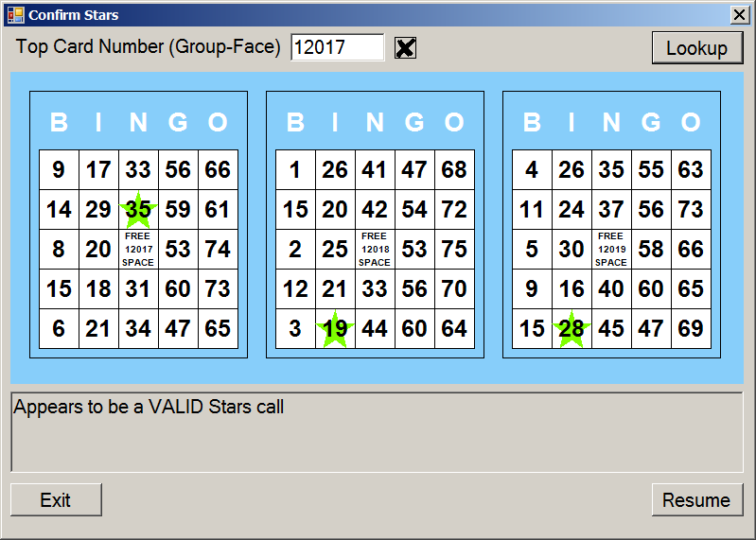The height and width of the screenshot is (540, 756).
Task: Click the FREE 12017 SPACE cell
Action: [138, 249]
